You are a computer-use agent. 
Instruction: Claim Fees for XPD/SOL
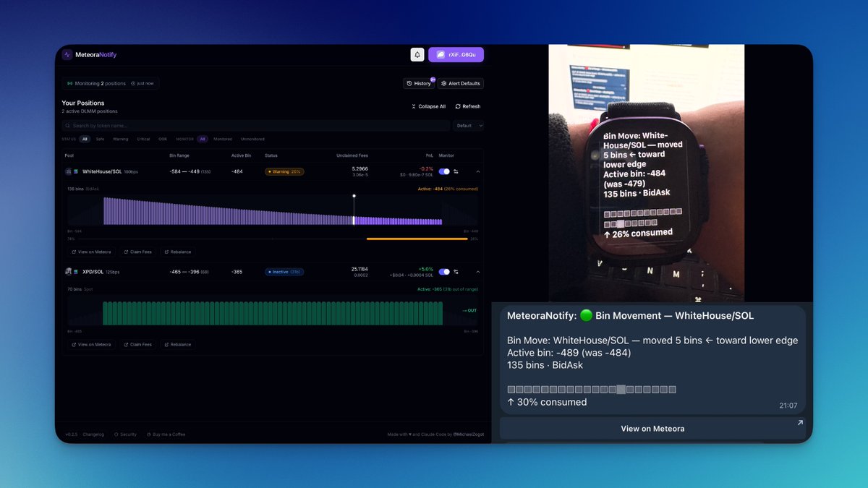point(137,344)
